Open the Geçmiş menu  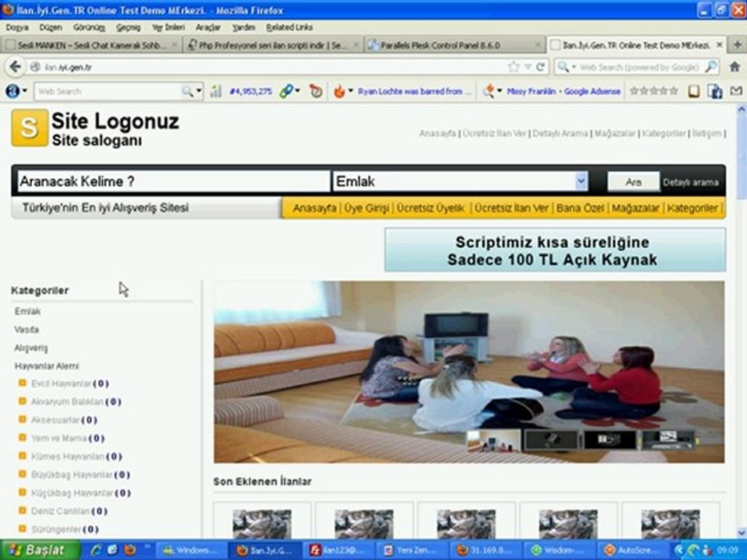point(128,28)
